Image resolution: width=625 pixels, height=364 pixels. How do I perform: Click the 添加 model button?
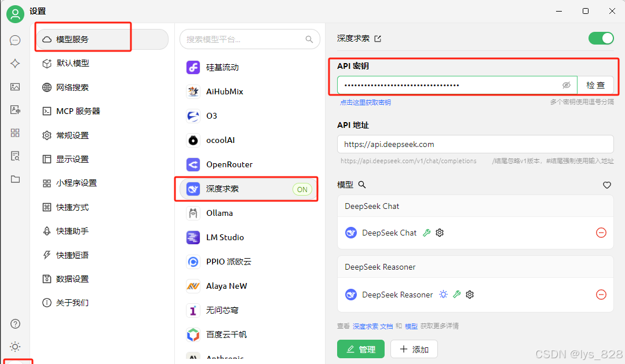point(414,350)
